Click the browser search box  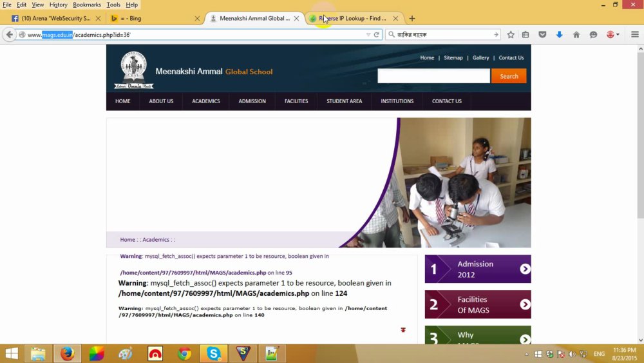pos(444,35)
